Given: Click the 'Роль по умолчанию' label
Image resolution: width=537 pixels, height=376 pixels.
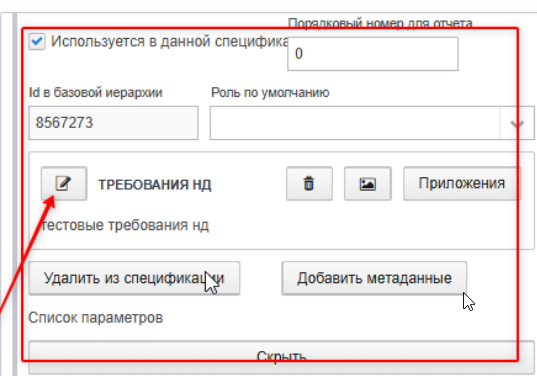Looking at the screenshot, I should 270,92.
